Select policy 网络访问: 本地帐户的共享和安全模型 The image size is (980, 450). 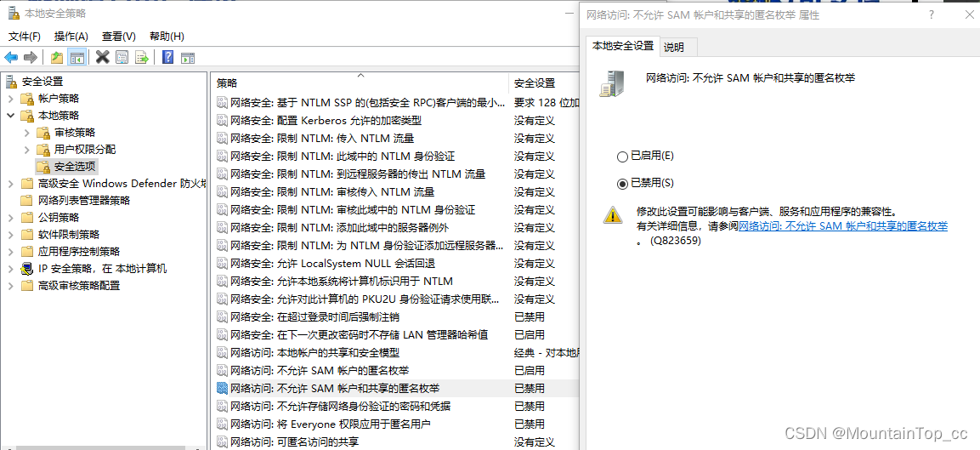pyautogui.click(x=315, y=352)
